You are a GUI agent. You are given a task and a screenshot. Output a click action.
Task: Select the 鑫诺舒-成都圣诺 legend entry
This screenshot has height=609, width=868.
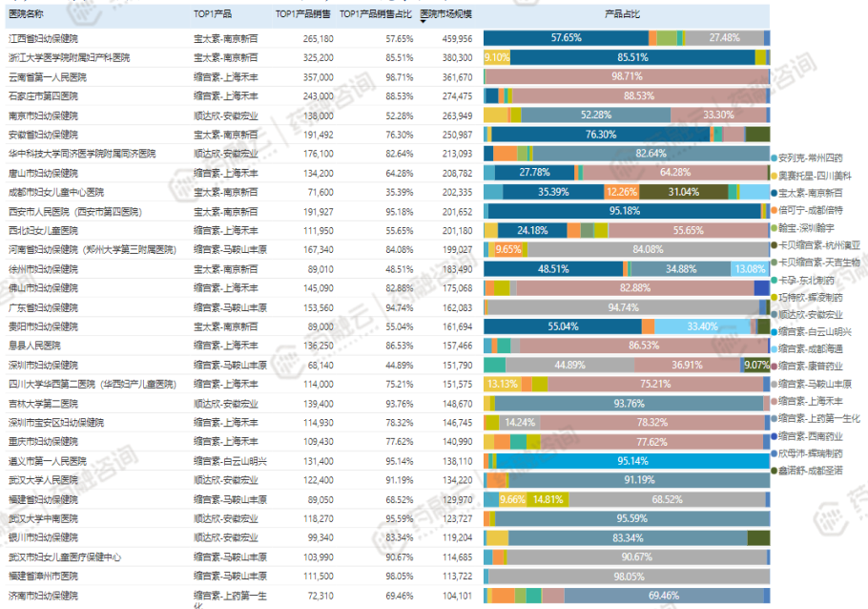(807, 471)
